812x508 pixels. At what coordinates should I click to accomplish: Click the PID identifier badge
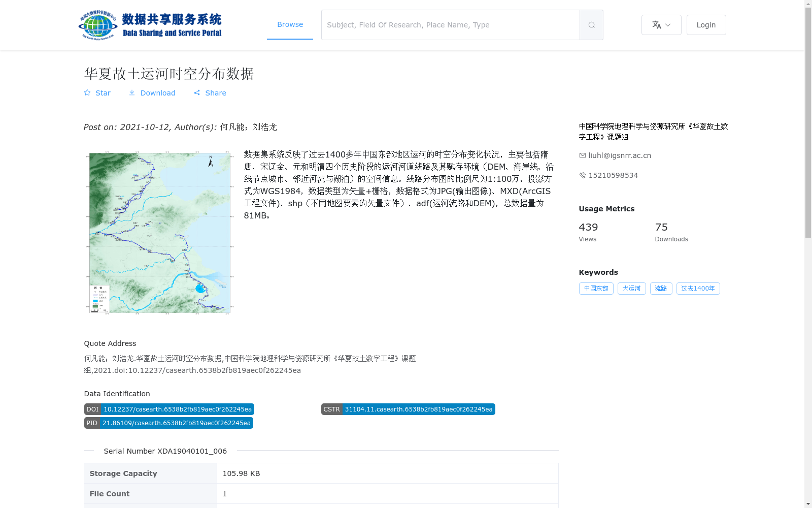coord(168,423)
